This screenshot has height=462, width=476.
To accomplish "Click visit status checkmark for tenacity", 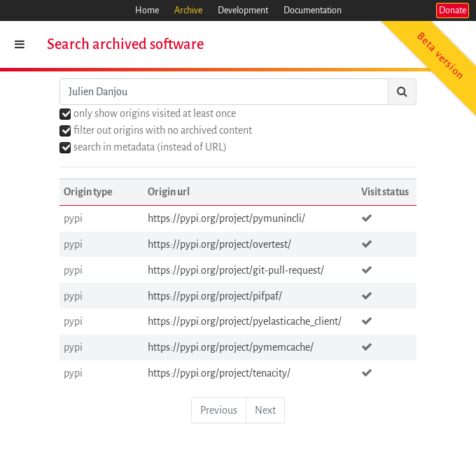I will pos(366,373).
